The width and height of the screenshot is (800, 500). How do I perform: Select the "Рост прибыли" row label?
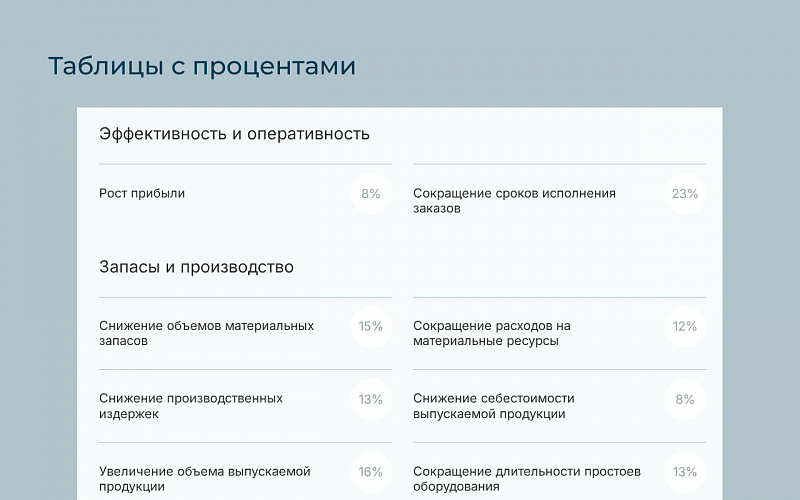pos(142,194)
